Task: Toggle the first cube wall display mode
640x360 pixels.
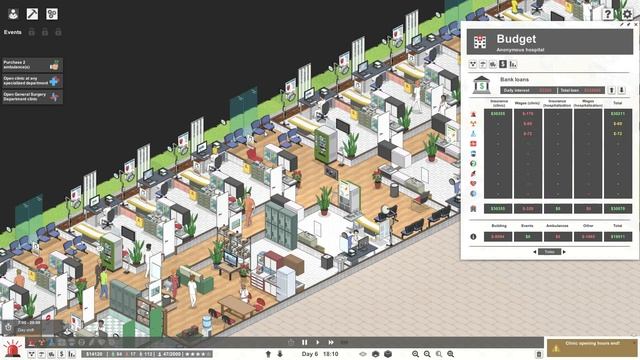Action: point(376,354)
